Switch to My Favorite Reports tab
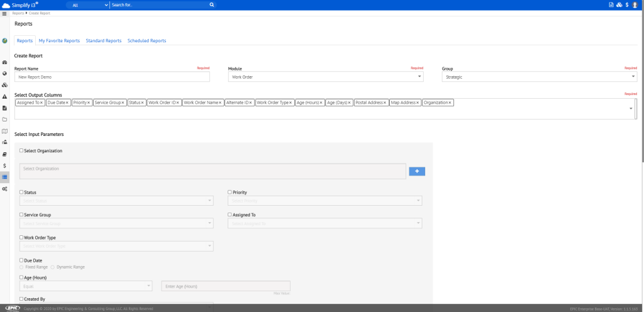 click(59, 41)
